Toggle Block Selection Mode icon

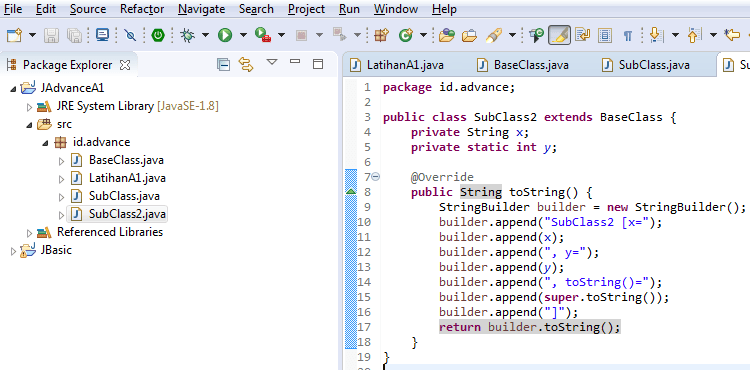click(606, 35)
